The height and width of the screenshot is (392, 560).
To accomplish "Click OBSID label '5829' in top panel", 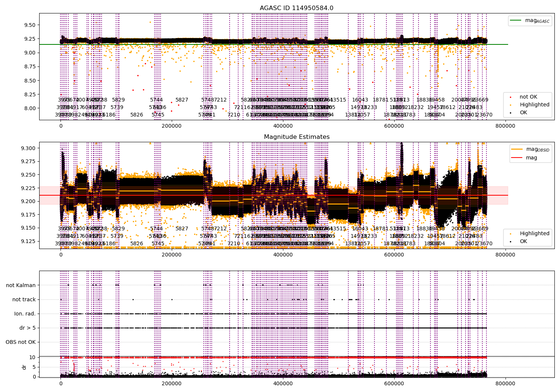I will [x=118, y=100].
